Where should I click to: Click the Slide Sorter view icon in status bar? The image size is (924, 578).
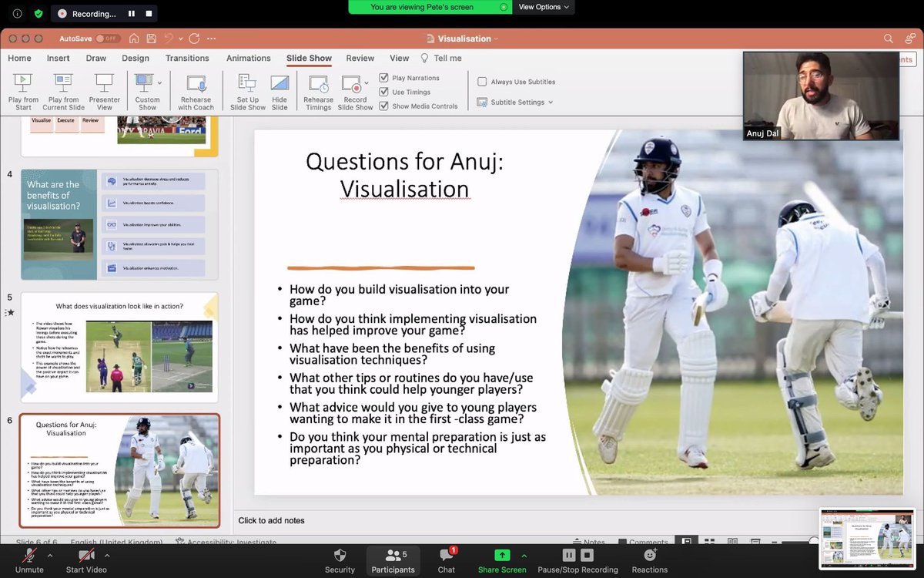[709, 541]
